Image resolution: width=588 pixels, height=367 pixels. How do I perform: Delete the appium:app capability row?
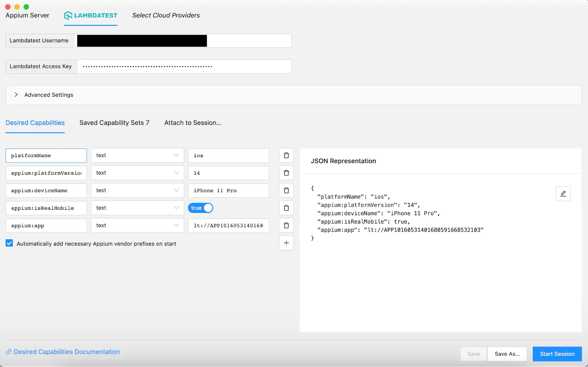(286, 225)
